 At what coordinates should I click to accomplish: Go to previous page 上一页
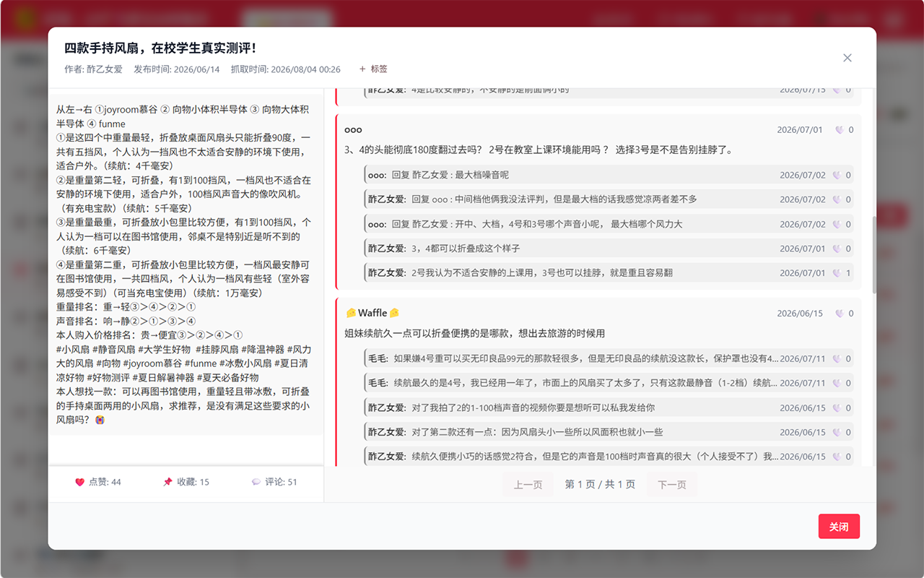528,485
